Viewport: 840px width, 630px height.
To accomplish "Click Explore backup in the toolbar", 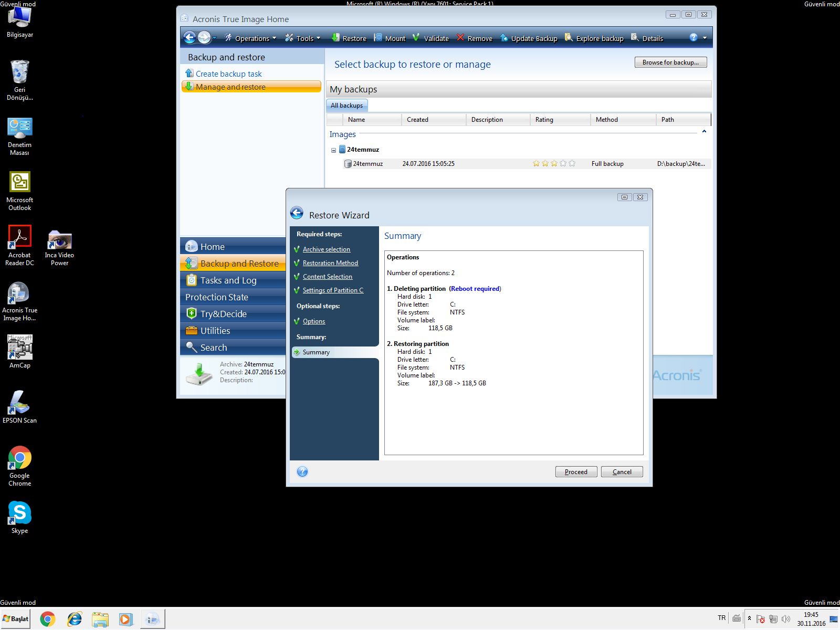I will (x=594, y=38).
